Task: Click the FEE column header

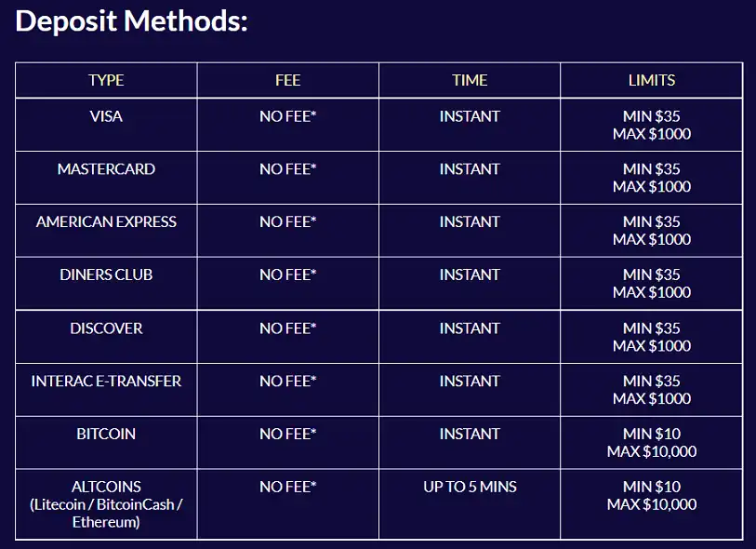Action: 287,80
